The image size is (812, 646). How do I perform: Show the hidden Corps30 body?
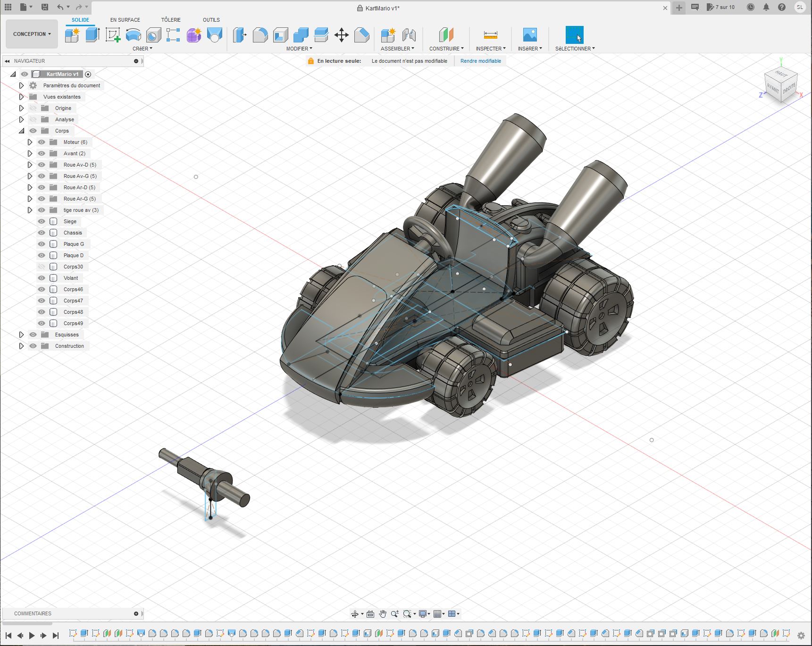pyautogui.click(x=42, y=267)
